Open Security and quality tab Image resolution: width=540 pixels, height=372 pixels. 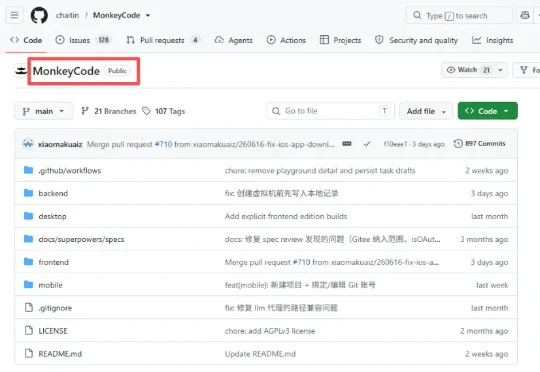point(416,40)
